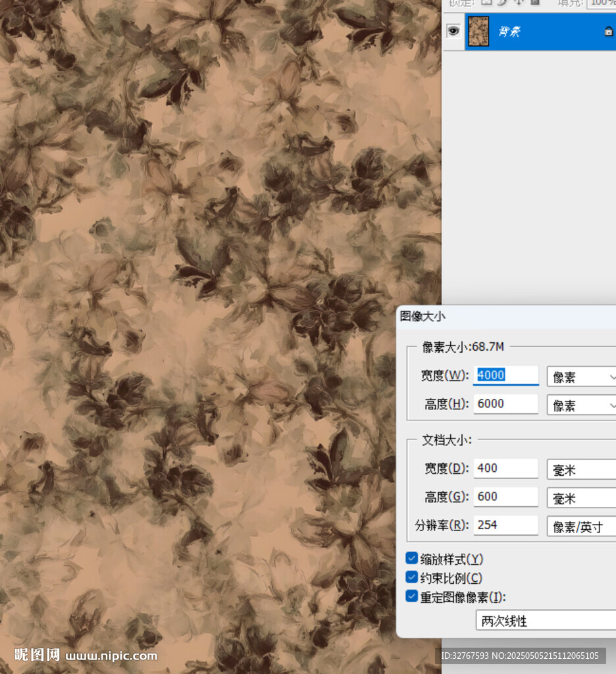Click the lock icon on 背景 layer
Screen dimensions: 616x674
coord(608,31)
